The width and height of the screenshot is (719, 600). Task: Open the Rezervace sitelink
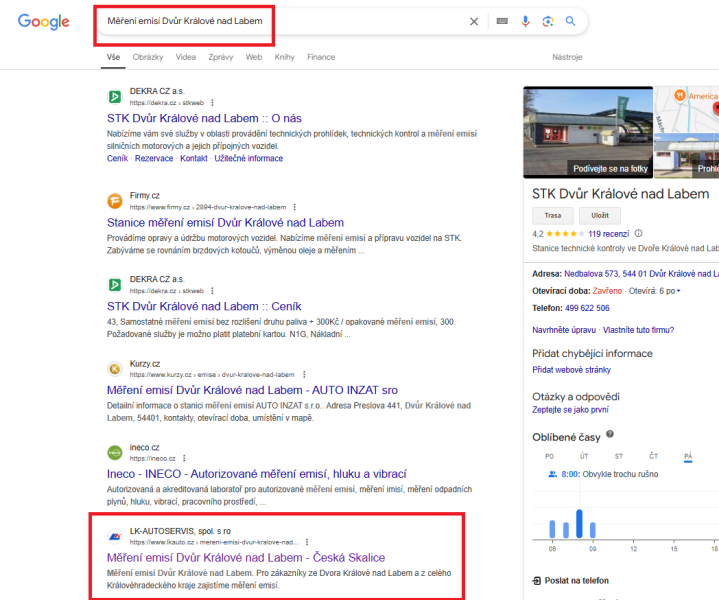[154, 158]
